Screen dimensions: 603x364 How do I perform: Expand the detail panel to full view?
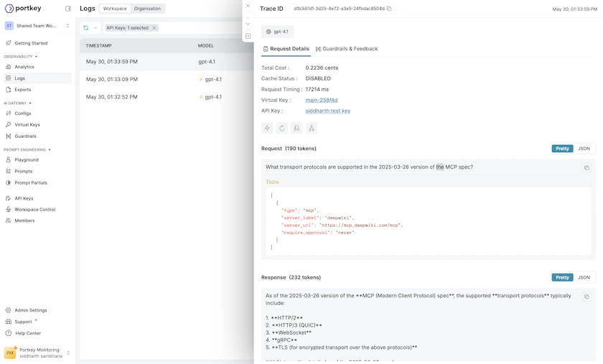[248, 36]
